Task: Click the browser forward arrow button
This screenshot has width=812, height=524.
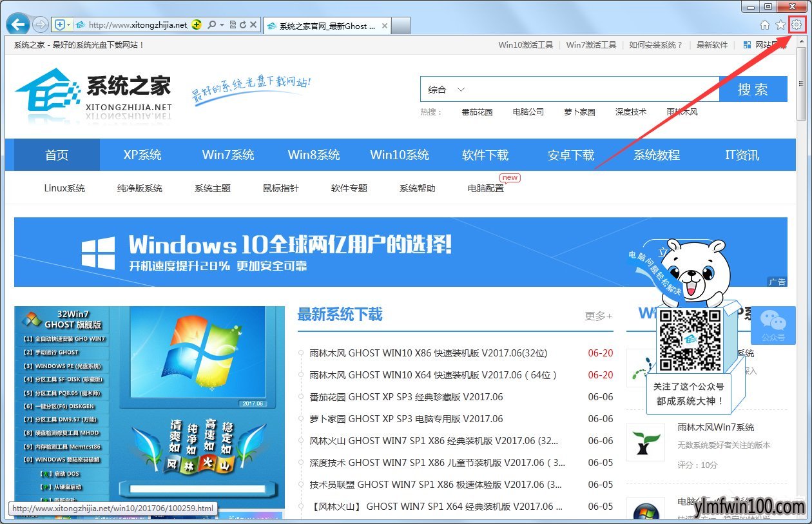Action: click(41, 24)
